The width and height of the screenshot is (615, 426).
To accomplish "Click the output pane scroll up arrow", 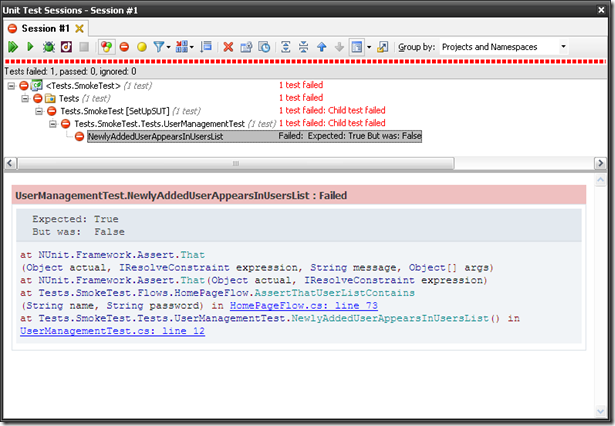I will coord(600,180).
